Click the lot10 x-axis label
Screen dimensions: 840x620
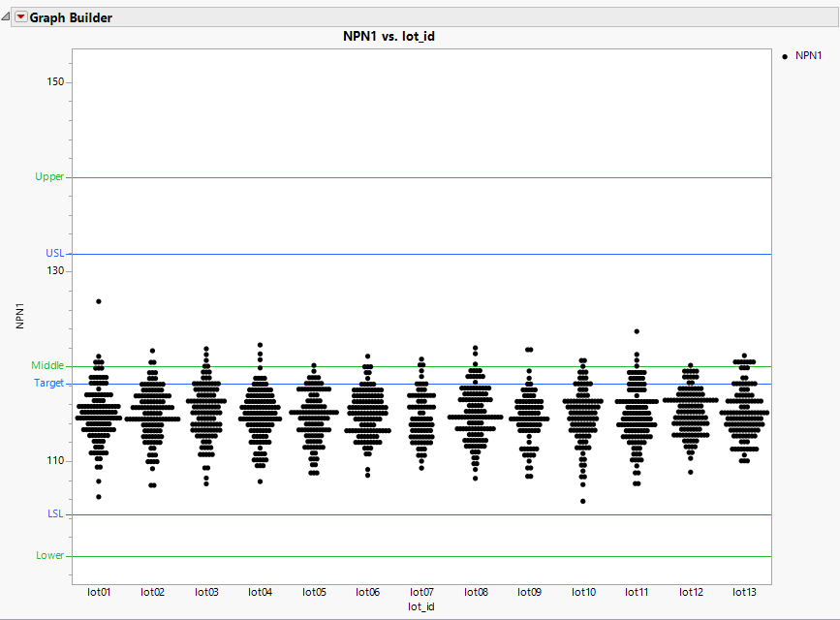[x=583, y=592]
